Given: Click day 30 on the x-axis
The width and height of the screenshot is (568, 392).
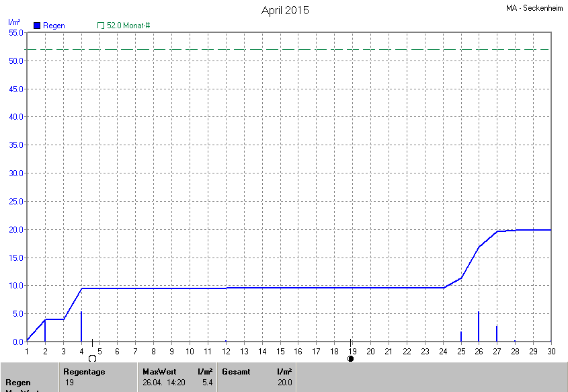Looking at the screenshot, I should pos(551,351).
